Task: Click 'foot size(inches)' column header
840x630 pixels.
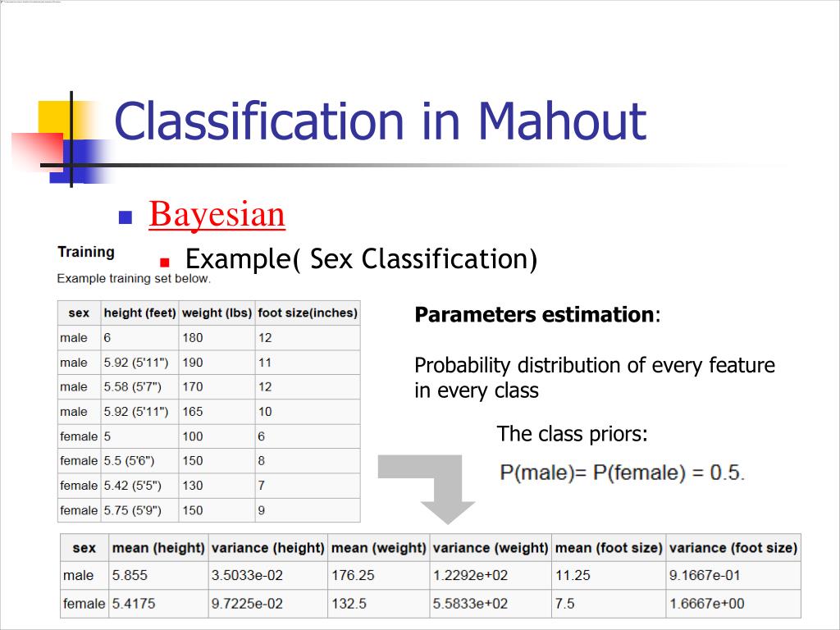Action: tap(308, 313)
